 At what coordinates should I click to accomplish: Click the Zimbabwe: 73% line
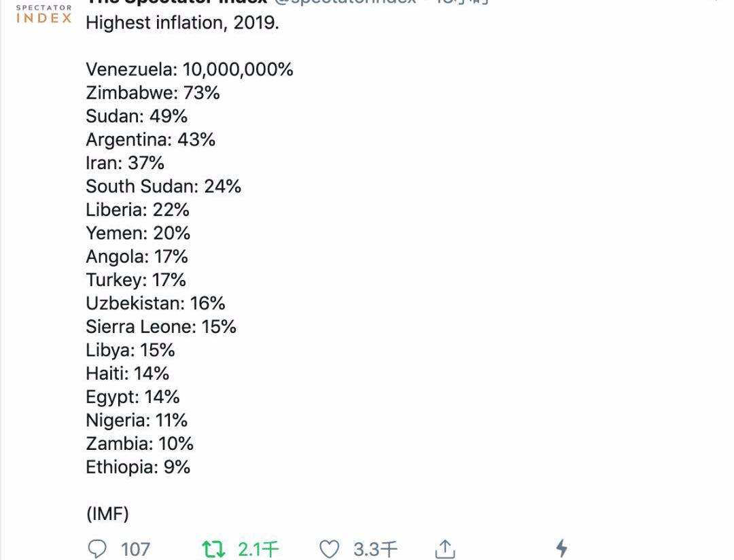tap(153, 92)
